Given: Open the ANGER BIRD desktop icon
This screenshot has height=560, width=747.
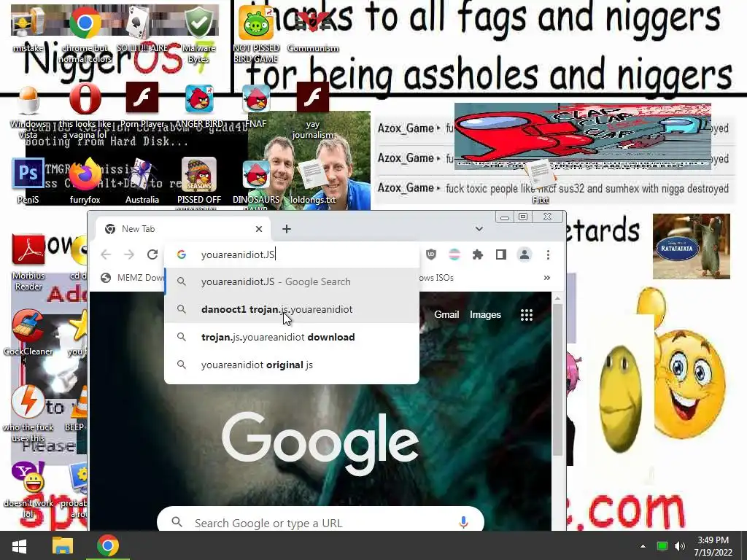Looking at the screenshot, I should tap(199, 106).
